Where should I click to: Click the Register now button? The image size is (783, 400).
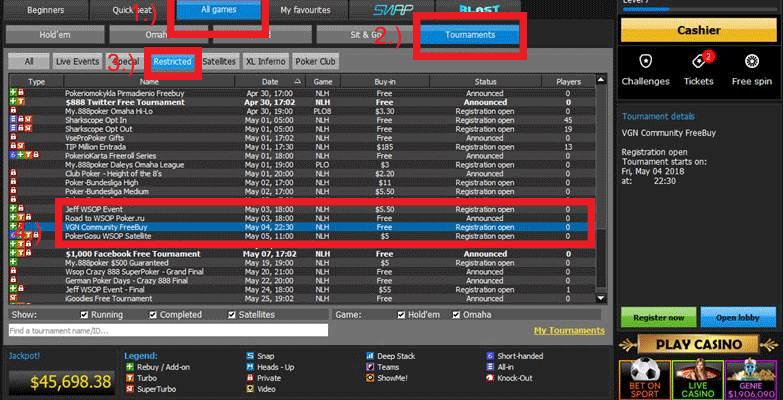(x=658, y=318)
